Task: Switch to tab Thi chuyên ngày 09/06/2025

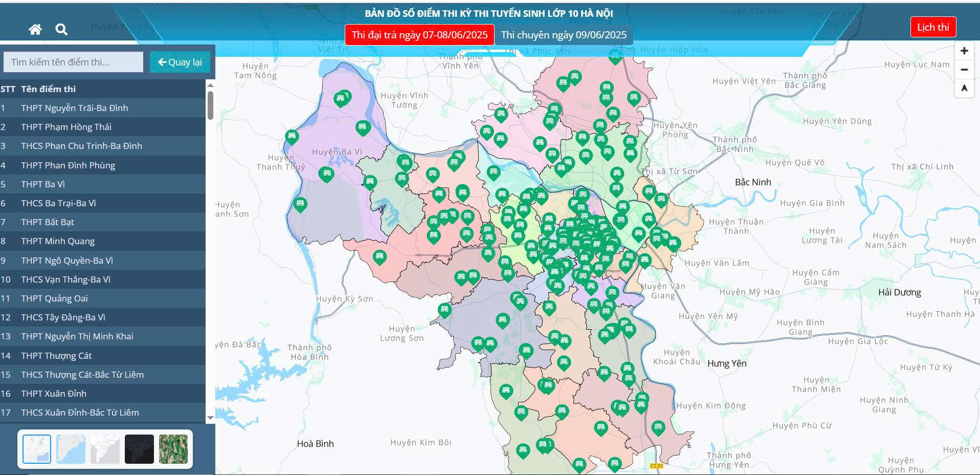Action: click(x=563, y=35)
